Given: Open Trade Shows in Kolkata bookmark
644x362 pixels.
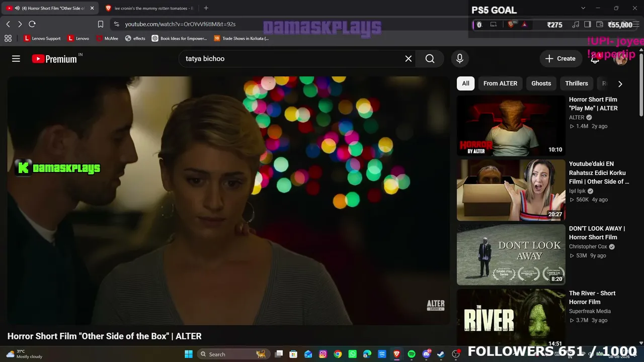Looking at the screenshot, I should (242, 38).
